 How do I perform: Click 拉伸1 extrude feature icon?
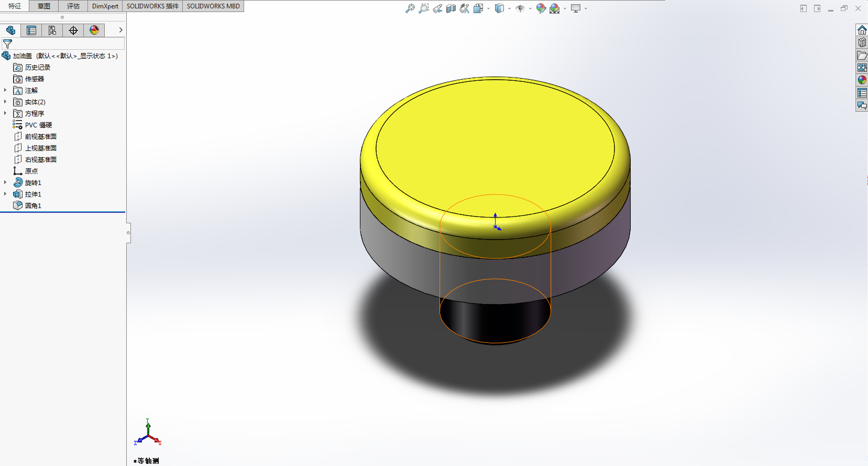click(x=18, y=194)
